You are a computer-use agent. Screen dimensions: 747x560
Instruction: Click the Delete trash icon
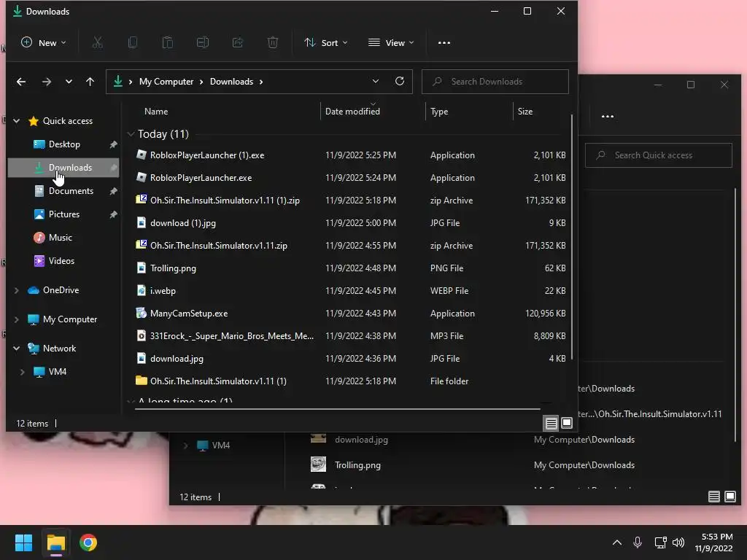[x=273, y=43]
